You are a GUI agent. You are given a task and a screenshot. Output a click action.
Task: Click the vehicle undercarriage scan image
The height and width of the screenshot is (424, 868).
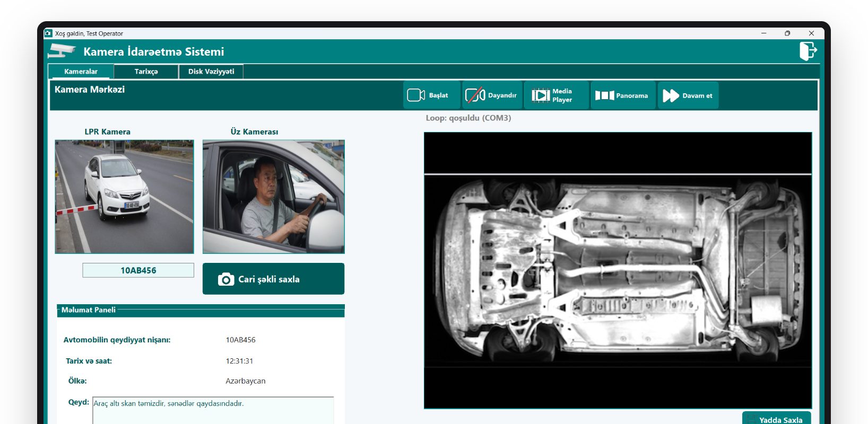[x=618, y=270]
